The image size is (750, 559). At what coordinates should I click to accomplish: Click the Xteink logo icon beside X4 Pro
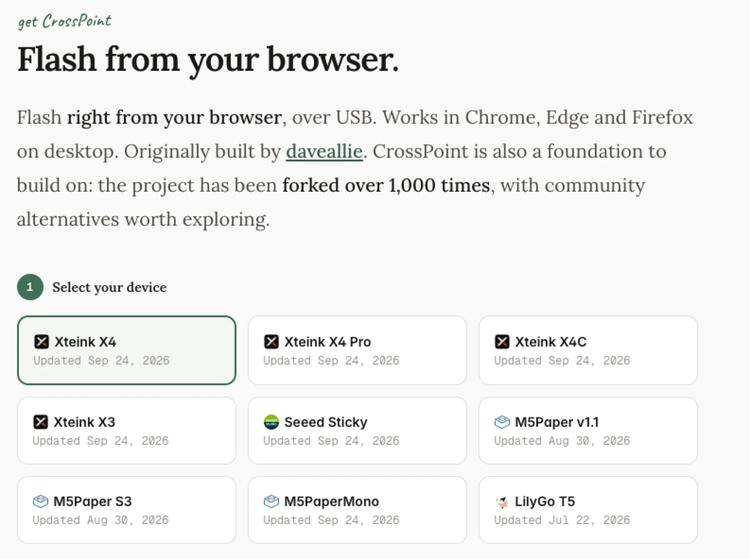[271, 341]
